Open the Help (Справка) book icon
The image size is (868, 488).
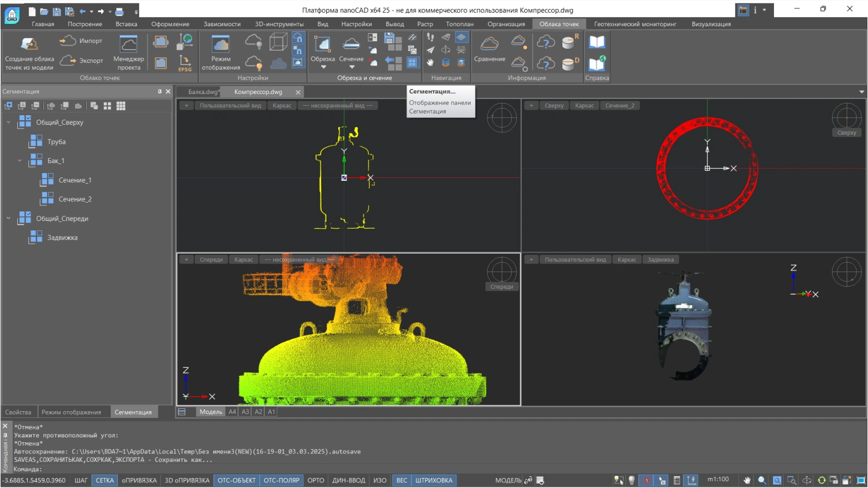tap(597, 42)
